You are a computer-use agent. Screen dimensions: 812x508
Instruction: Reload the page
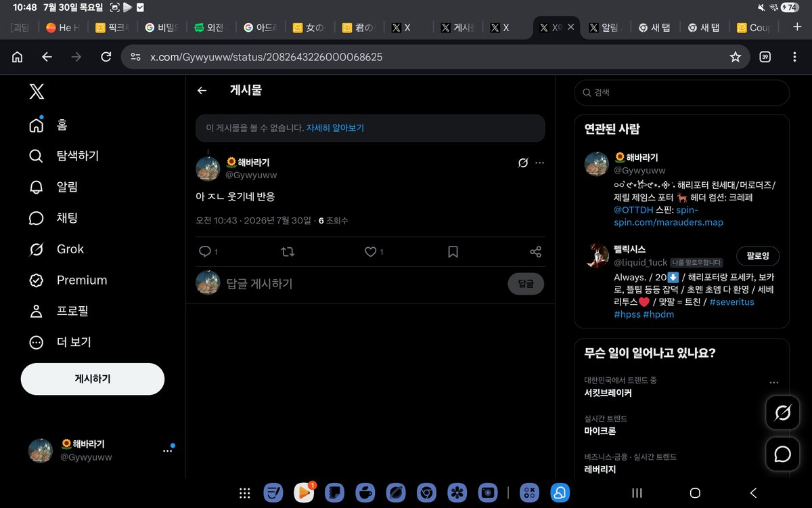pyautogui.click(x=106, y=57)
